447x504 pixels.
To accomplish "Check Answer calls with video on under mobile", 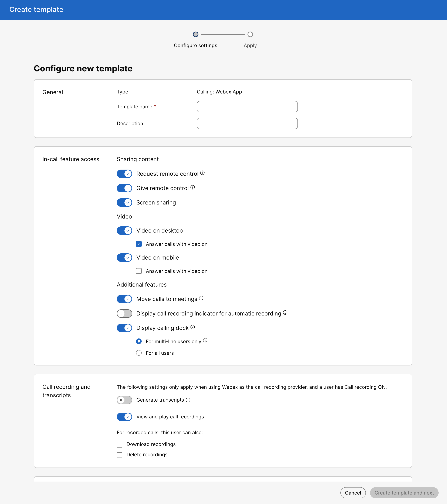I will 139,271.
